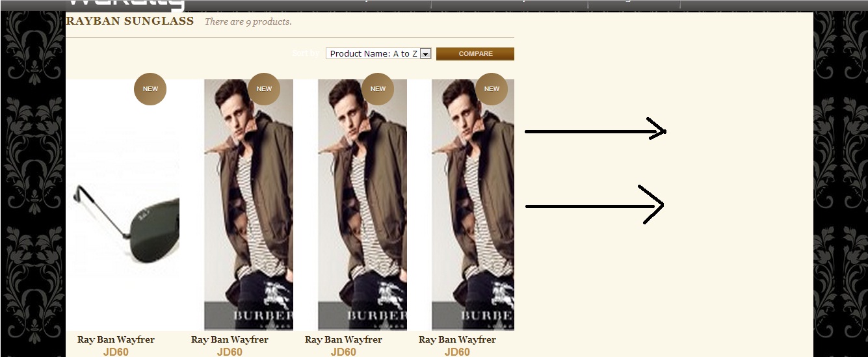Open the aviator sunglasses product image

coord(124,205)
